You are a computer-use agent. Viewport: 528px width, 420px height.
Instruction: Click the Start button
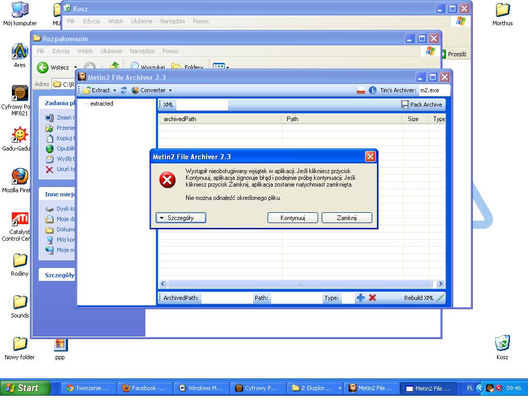tap(25, 388)
